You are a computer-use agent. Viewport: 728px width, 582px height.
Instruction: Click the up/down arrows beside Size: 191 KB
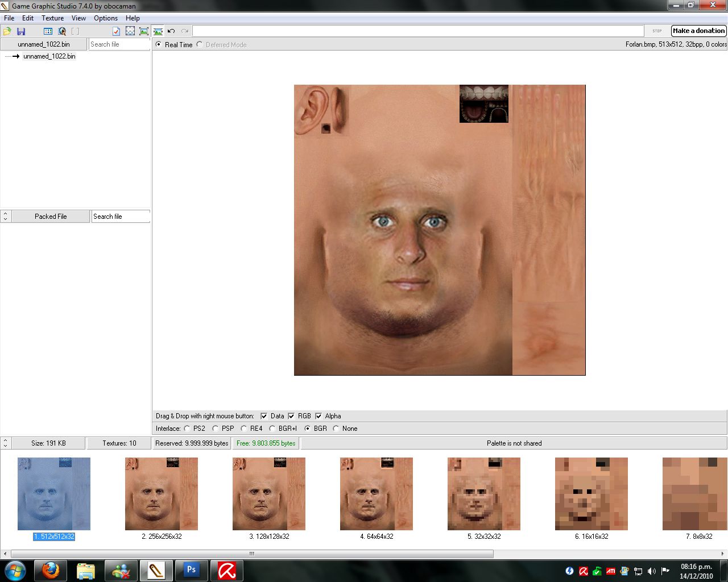click(5, 443)
